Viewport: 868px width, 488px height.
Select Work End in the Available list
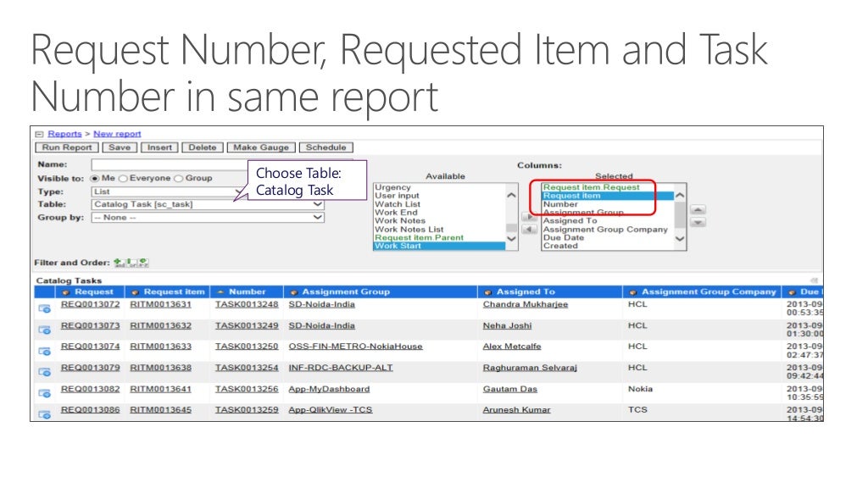[x=397, y=212]
